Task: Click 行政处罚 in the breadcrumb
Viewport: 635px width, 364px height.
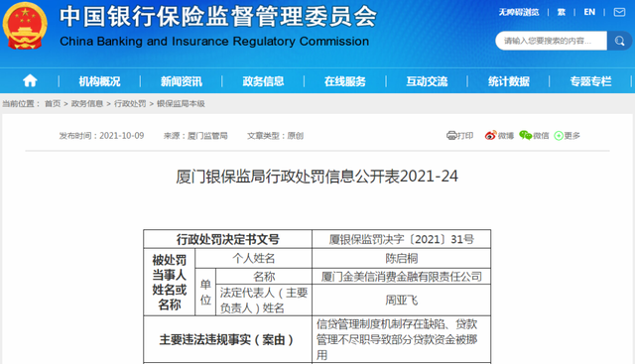Action: (x=130, y=104)
